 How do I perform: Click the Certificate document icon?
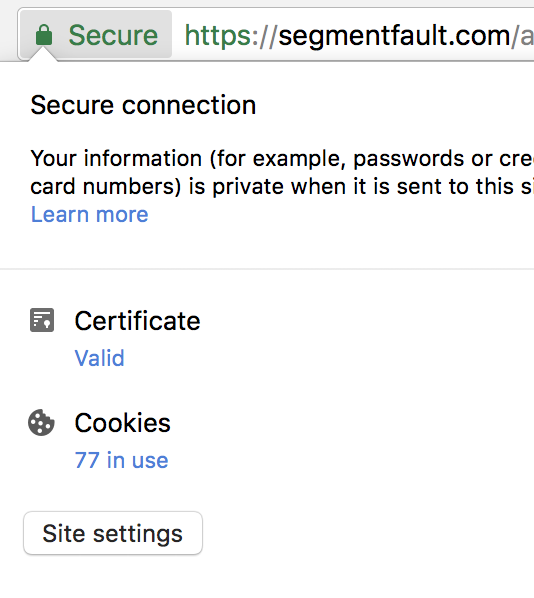click(x=42, y=320)
